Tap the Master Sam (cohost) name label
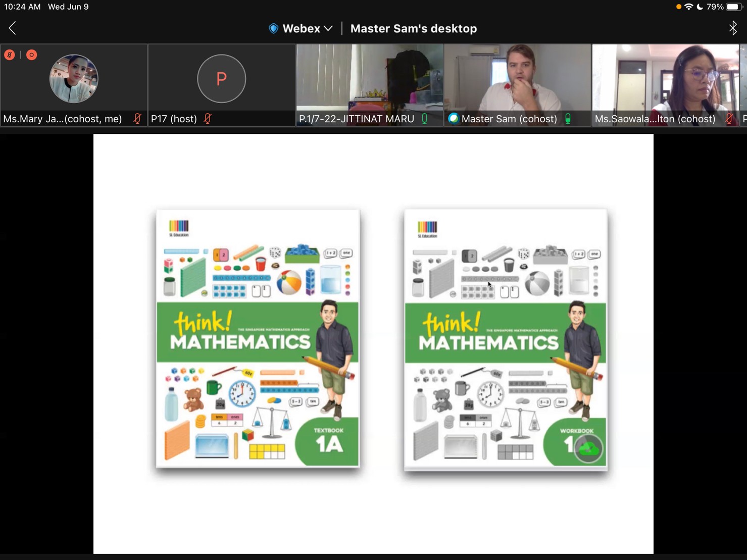747x560 pixels. pyautogui.click(x=509, y=119)
